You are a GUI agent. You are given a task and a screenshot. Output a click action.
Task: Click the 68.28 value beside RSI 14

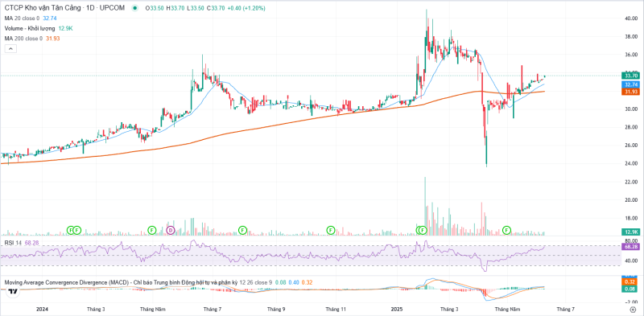(31, 243)
